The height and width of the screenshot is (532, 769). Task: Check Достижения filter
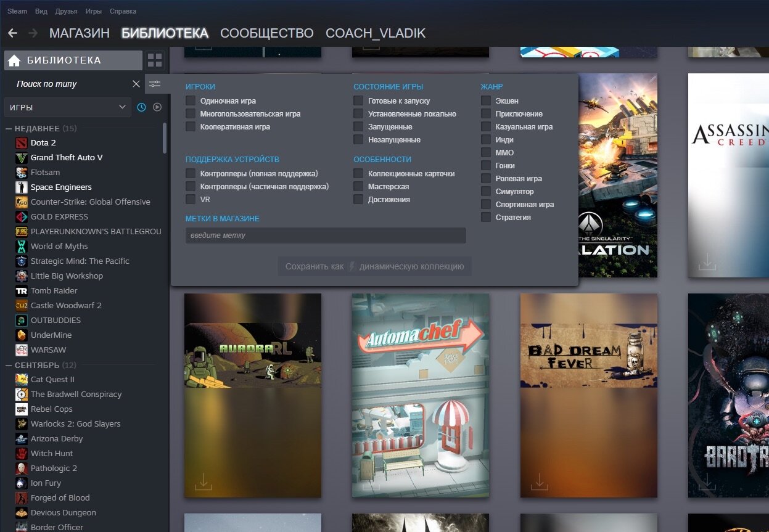click(x=358, y=199)
